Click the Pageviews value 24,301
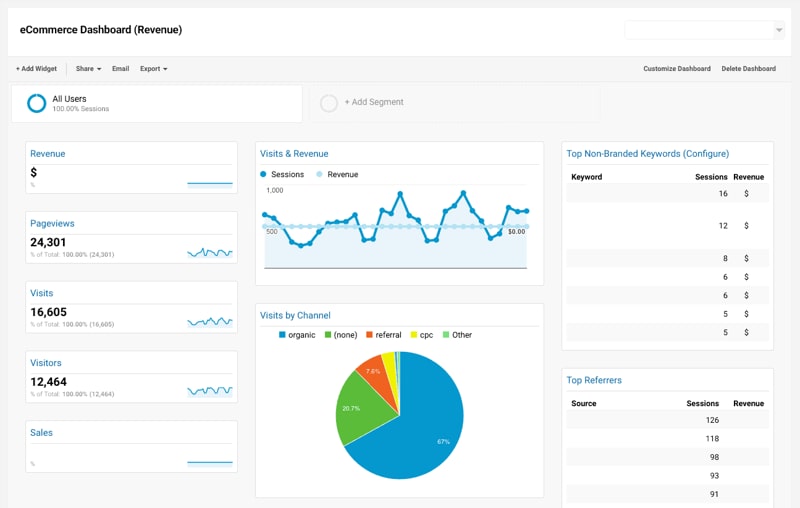This screenshot has width=800, height=508. [48, 242]
